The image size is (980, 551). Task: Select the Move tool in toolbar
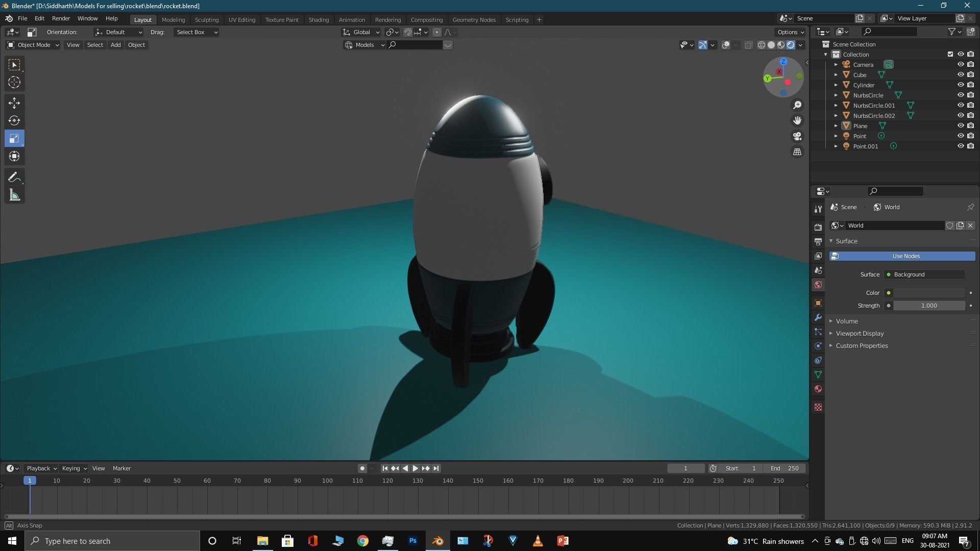coord(14,103)
